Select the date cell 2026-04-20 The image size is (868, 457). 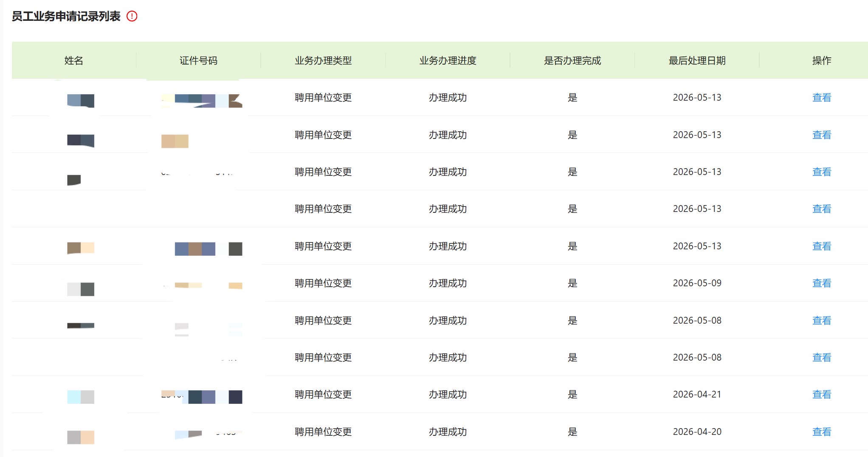coord(697,432)
